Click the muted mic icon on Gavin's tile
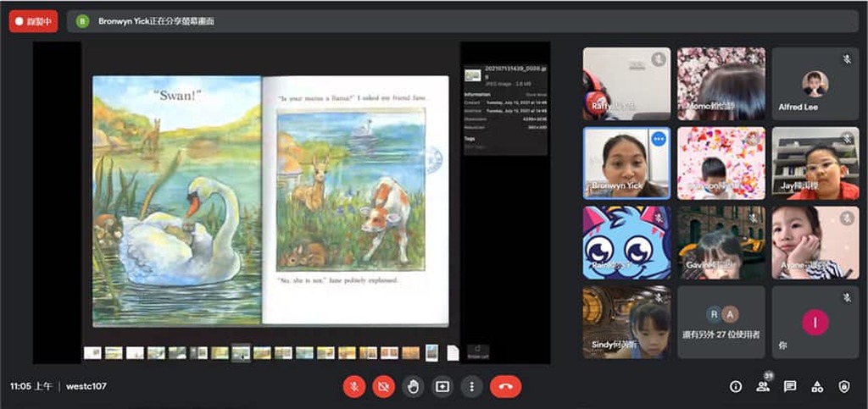This screenshot has height=409, width=868. click(753, 218)
